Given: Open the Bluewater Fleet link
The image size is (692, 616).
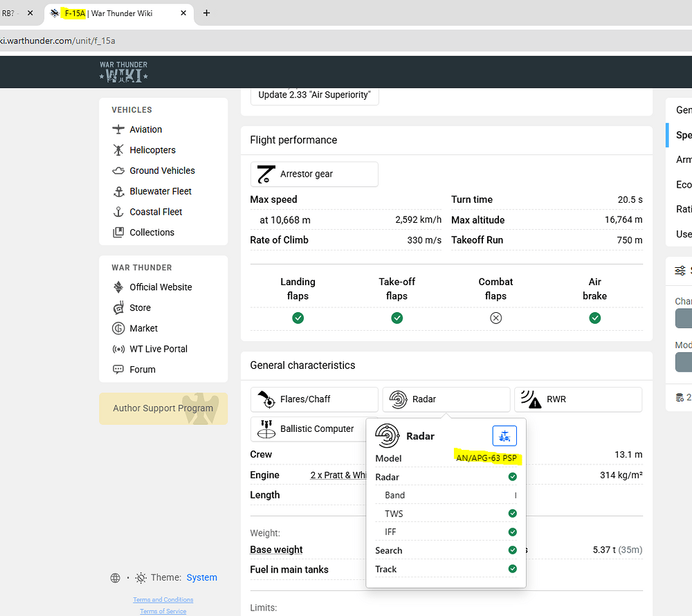Looking at the screenshot, I should click(161, 191).
